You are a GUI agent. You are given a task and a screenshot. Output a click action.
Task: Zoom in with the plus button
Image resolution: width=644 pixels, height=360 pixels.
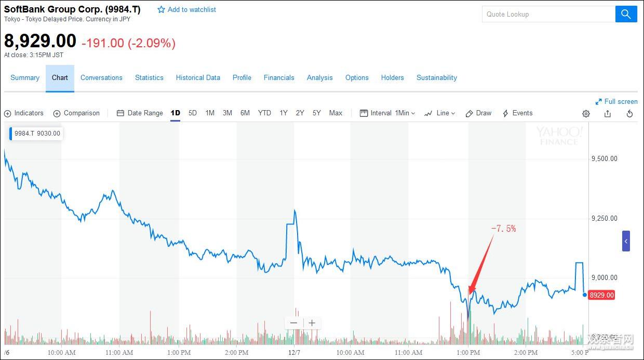pyautogui.click(x=312, y=323)
